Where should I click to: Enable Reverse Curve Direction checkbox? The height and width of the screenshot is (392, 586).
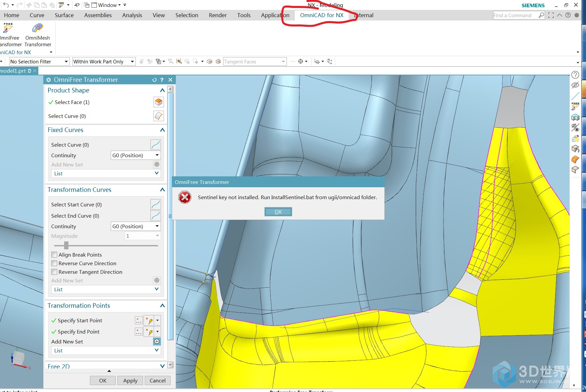54,263
